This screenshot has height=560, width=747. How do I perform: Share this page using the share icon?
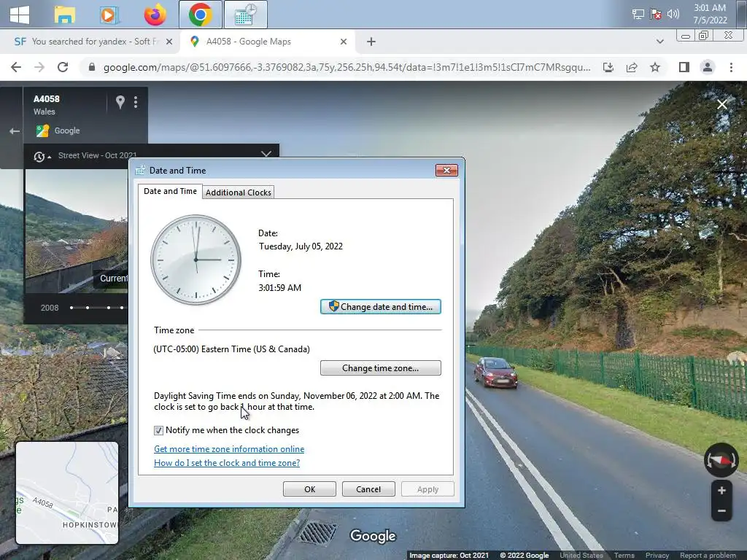click(632, 67)
